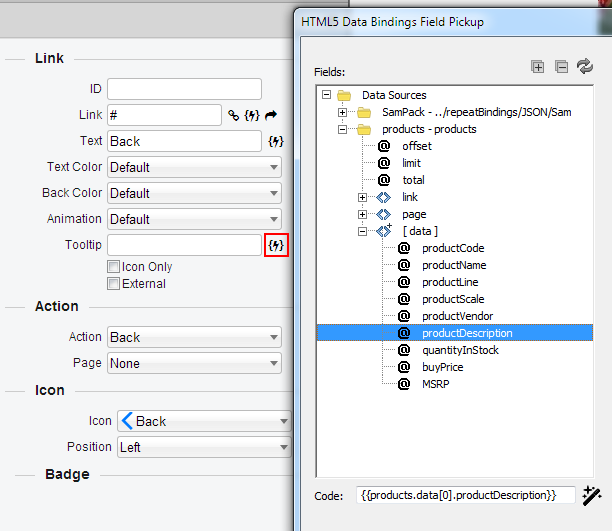Screen dimensions: 612x531
Task: Click the @ icon beside productLine
Action: (x=404, y=282)
